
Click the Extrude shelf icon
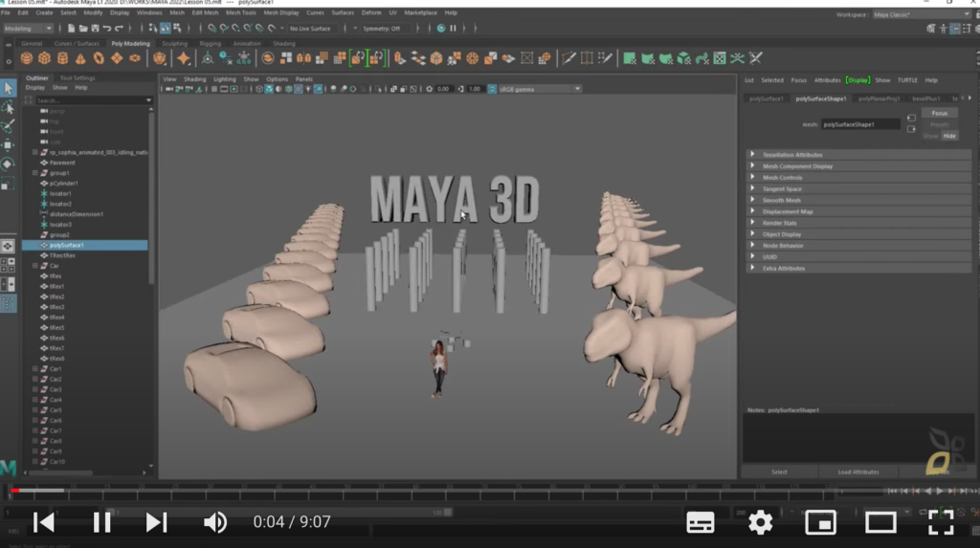click(x=400, y=58)
